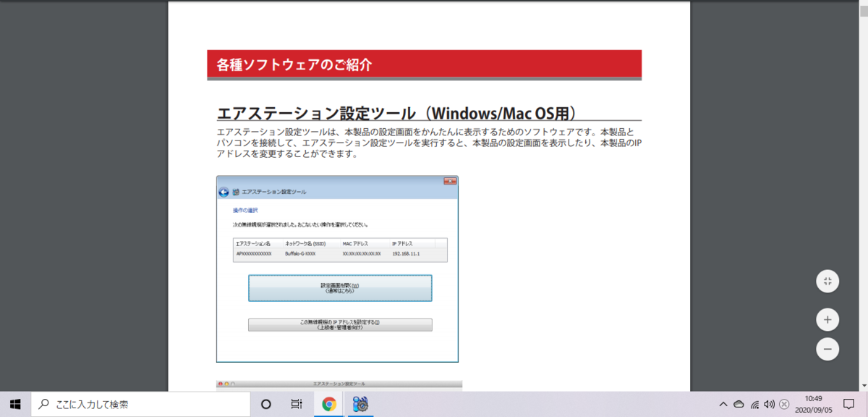868x417 pixels.
Task: Click the pictured dialog title 'エアステーション設定ツール'
Action: click(273, 192)
